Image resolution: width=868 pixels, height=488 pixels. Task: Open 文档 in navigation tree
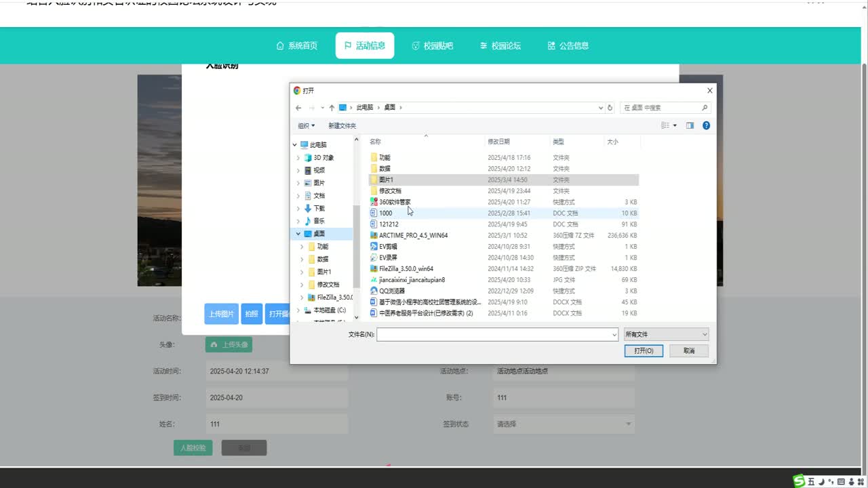point(319,196)
